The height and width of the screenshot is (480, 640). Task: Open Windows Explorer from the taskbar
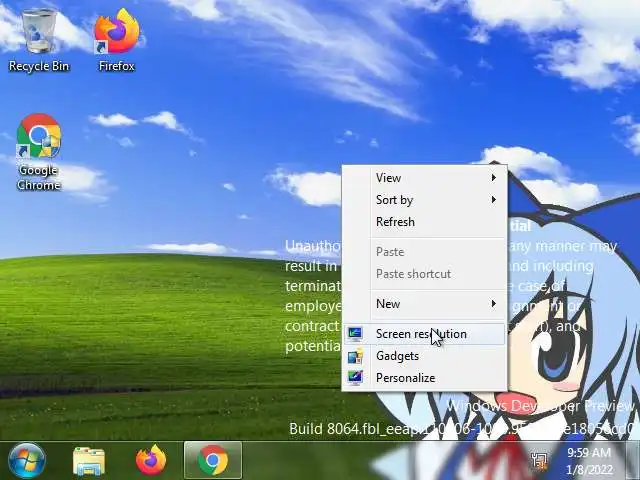(89, 461)
